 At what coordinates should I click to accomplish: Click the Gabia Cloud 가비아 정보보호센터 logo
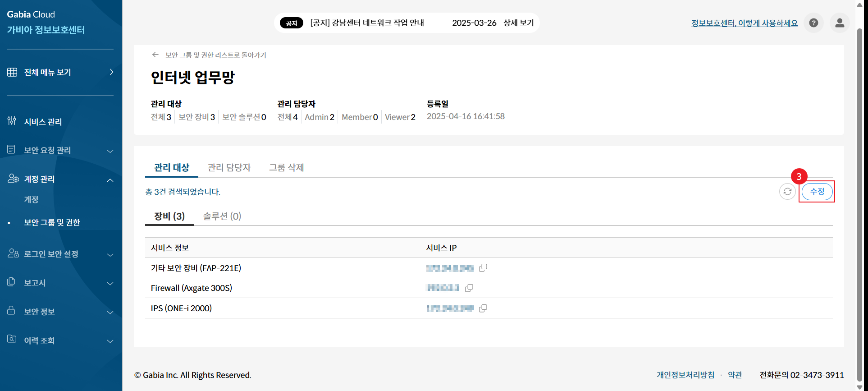tap(46, 23)
